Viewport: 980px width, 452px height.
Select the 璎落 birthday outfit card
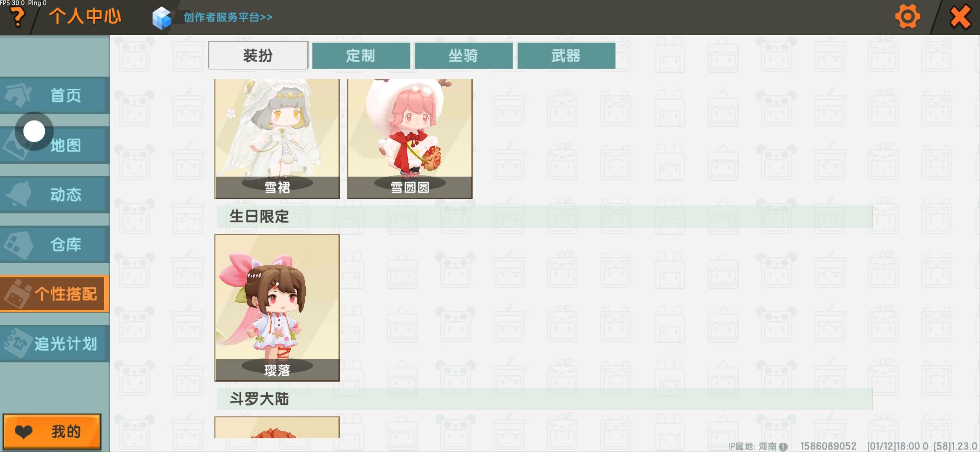click(277, 308)
